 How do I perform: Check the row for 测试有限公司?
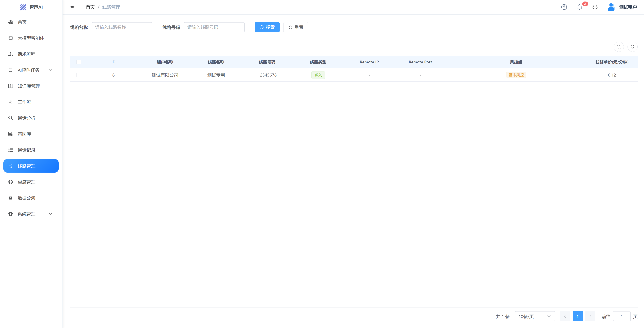click(79, 75)
